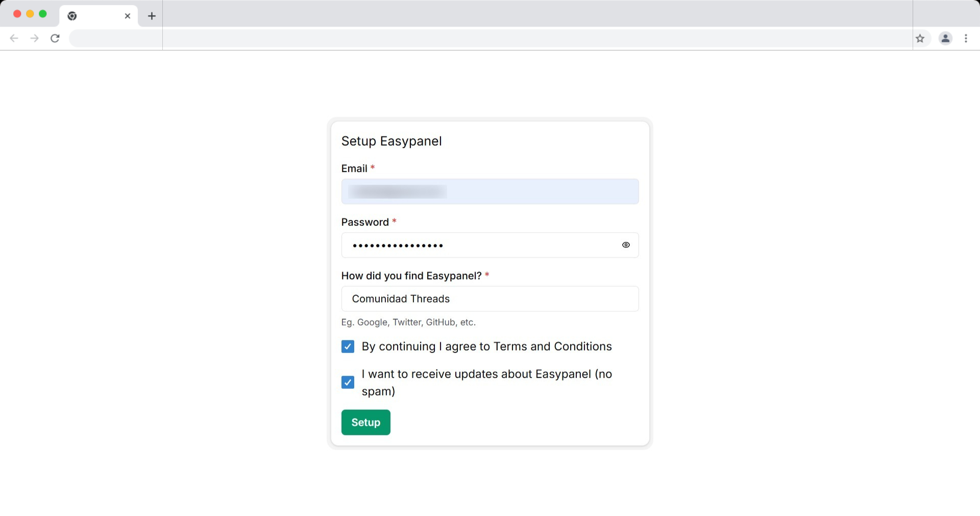
Task: Reload the current page
Action: point(55,38)
